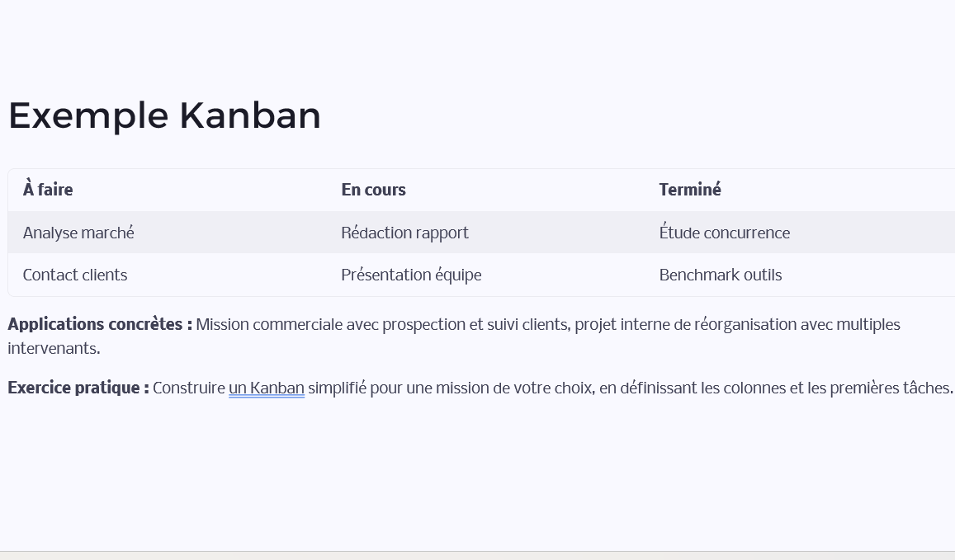This screenshot has height=560, width=955.
Task: Click the "Étude concurrence" table cell
Action: 724,233
